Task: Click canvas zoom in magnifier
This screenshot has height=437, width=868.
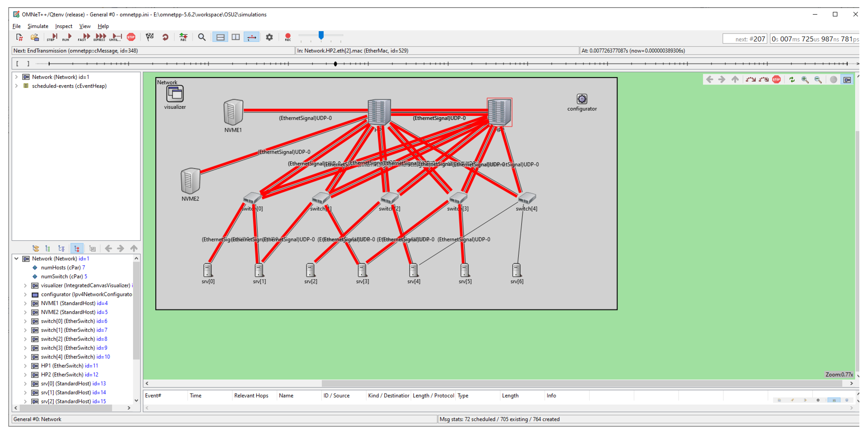Action: pos(805,80)
